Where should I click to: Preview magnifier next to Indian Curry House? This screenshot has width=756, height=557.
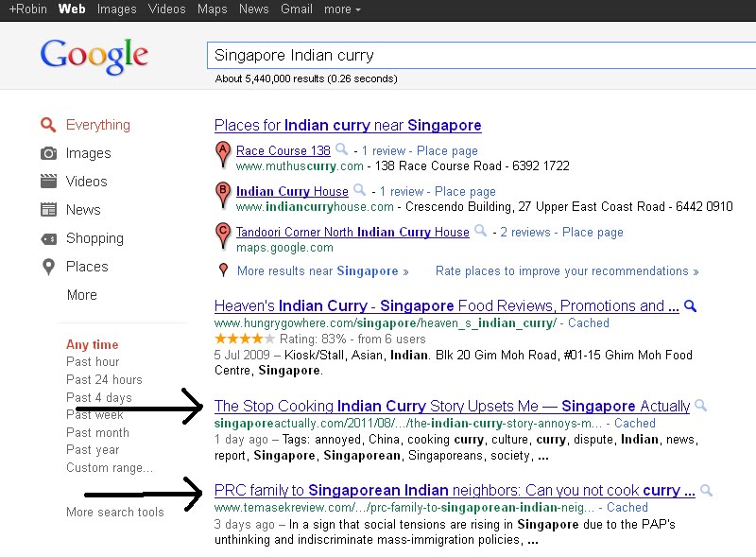click(359, 190)
